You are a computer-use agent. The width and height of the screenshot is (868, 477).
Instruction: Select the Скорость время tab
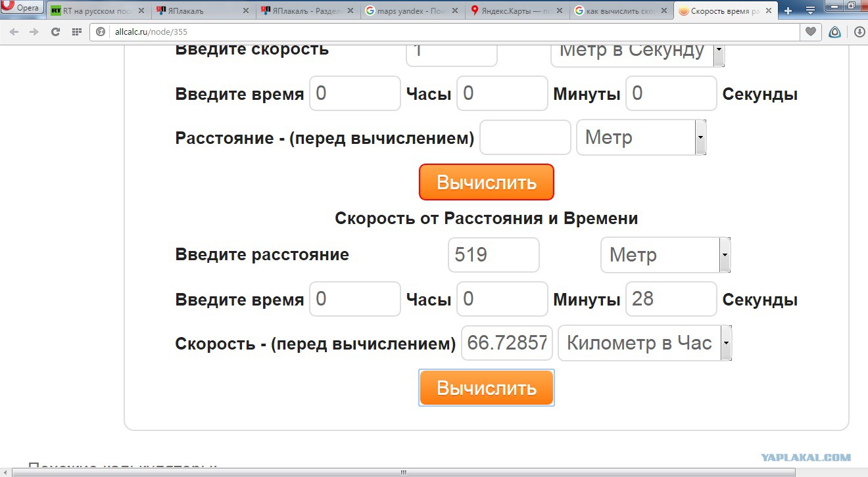point(725,11)
